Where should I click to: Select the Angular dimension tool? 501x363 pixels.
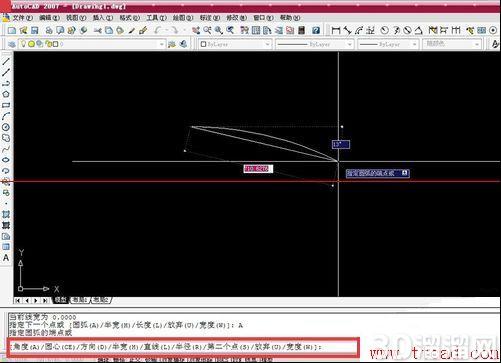tap(418, 31)
